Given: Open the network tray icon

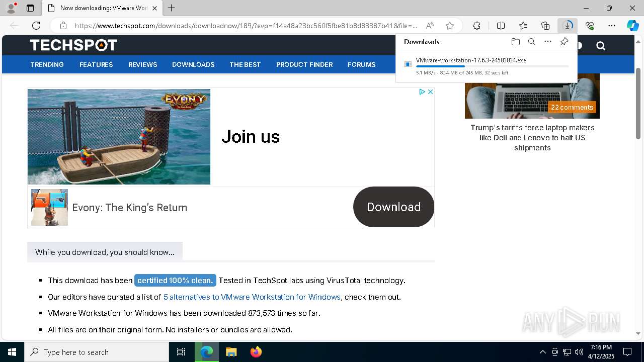Looking at the screenshot, I should tap(567, 352).
